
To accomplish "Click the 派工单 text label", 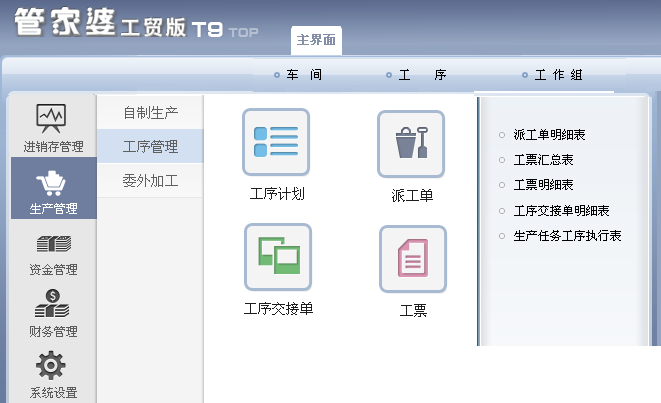I will (412, 196).
